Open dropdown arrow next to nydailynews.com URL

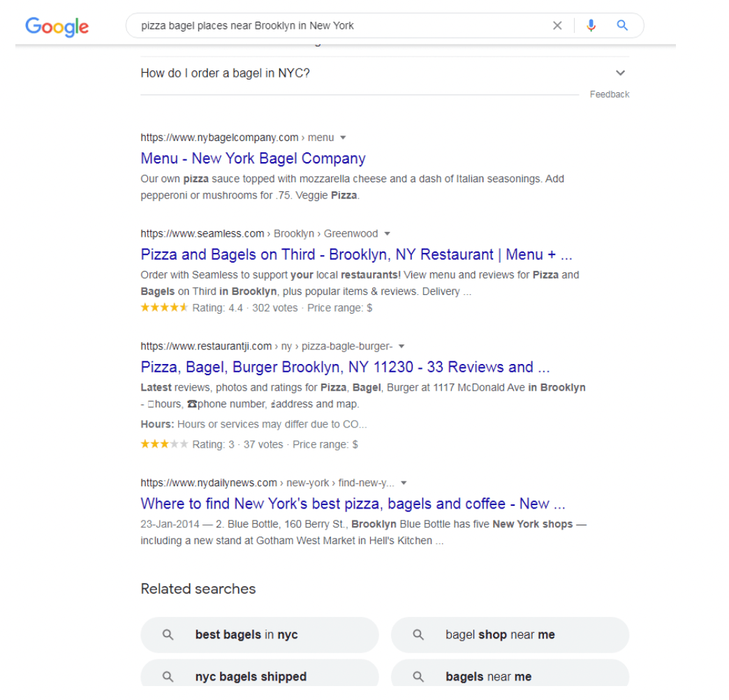click(404, 483)
